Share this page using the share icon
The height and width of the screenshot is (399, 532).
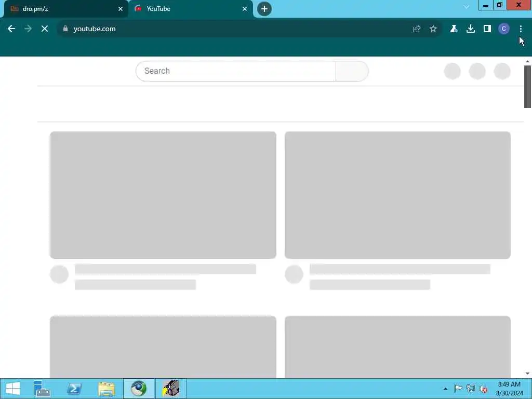pos(417,29)
